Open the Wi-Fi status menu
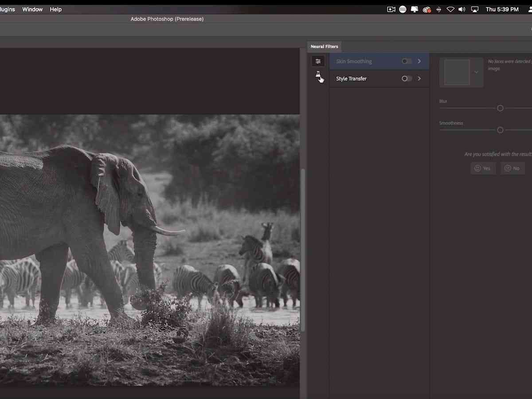Viewport: 532px width, 399px height. (x=450, y=9)
